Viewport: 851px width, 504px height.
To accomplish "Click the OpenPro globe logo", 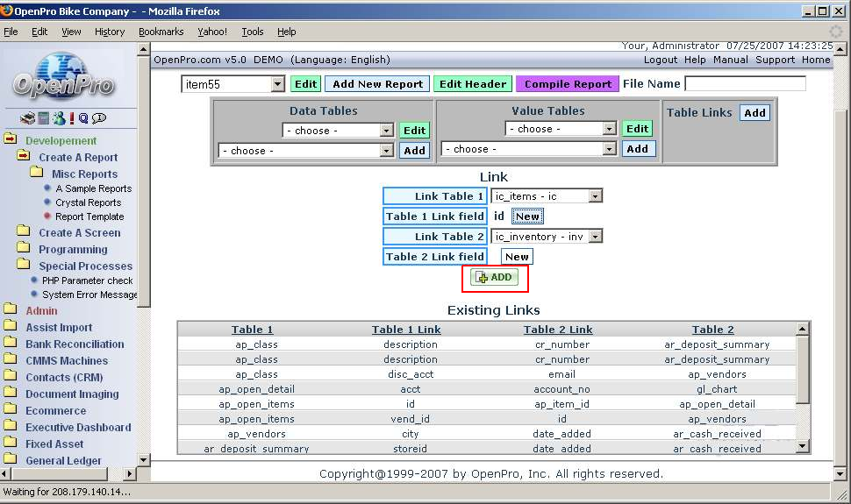I will coord(63,77).
